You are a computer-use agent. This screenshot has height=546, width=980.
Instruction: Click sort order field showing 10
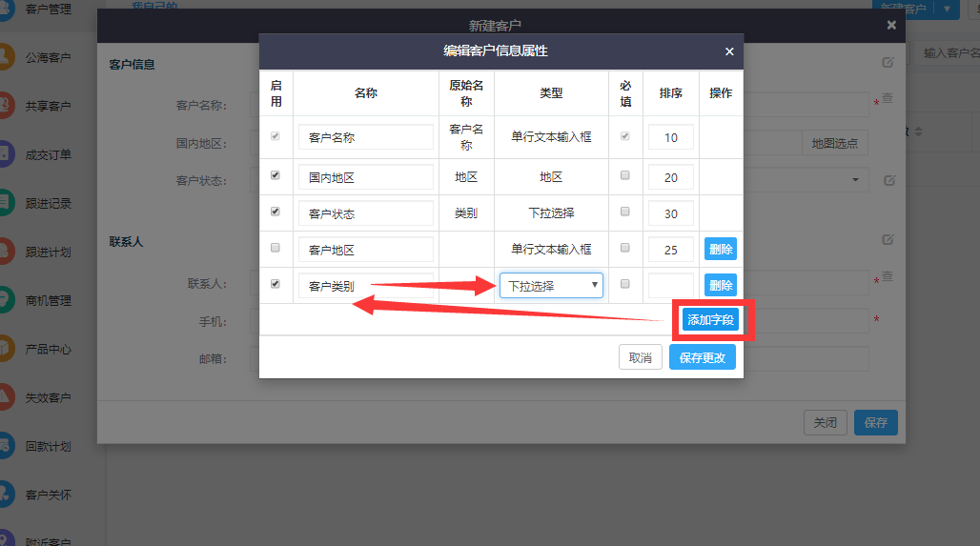(670, 137)
